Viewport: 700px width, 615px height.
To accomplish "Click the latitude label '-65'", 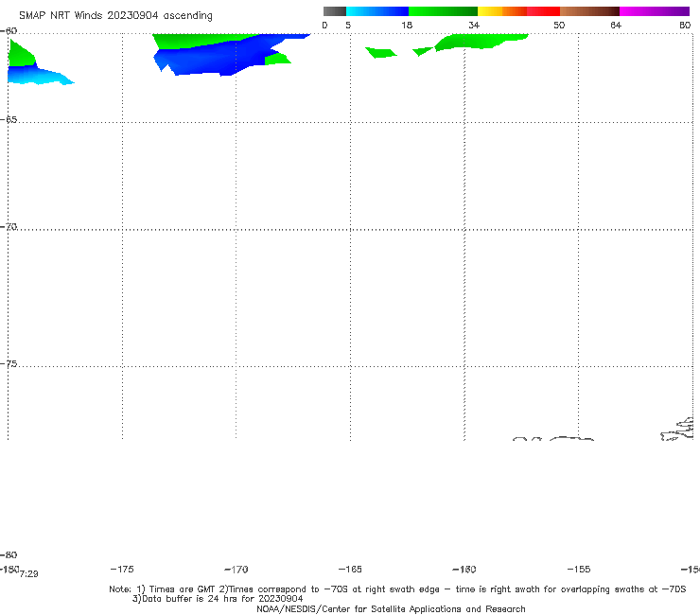I will pos(9,120).
